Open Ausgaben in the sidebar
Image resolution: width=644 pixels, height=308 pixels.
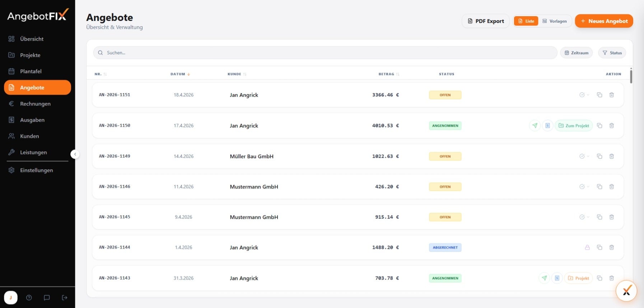pos(37,120)
